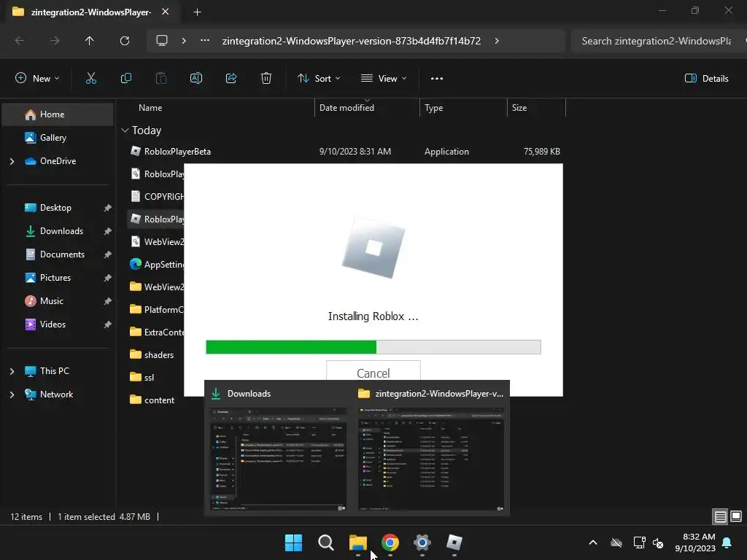The height and width of the screenshot is (560, 747).
Task: Close the zintegration2-WindowsPlayer tab
Action: [x=166, y=12]
